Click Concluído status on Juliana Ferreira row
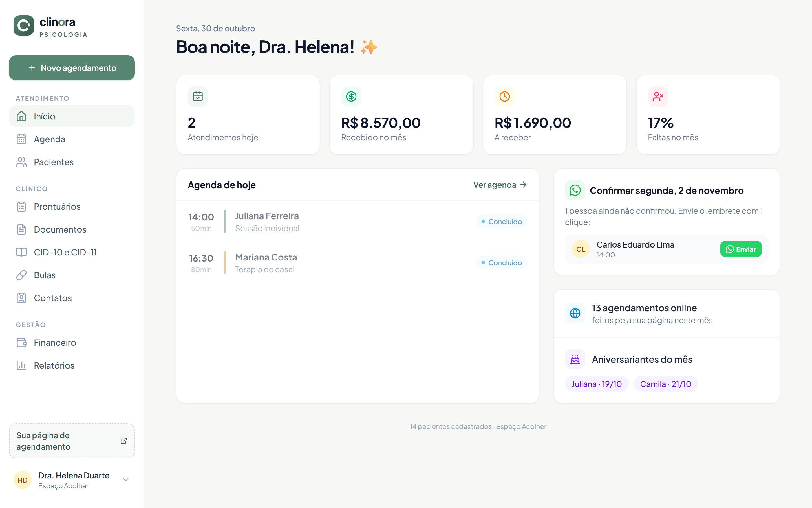 click(502, 222)
